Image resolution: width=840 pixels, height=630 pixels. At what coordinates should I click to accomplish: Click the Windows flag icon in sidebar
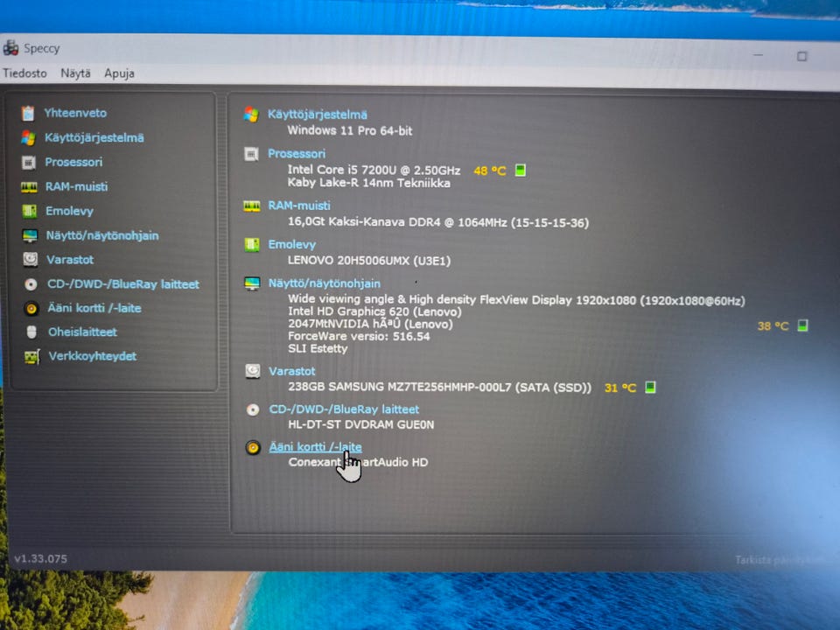[28, 137]
